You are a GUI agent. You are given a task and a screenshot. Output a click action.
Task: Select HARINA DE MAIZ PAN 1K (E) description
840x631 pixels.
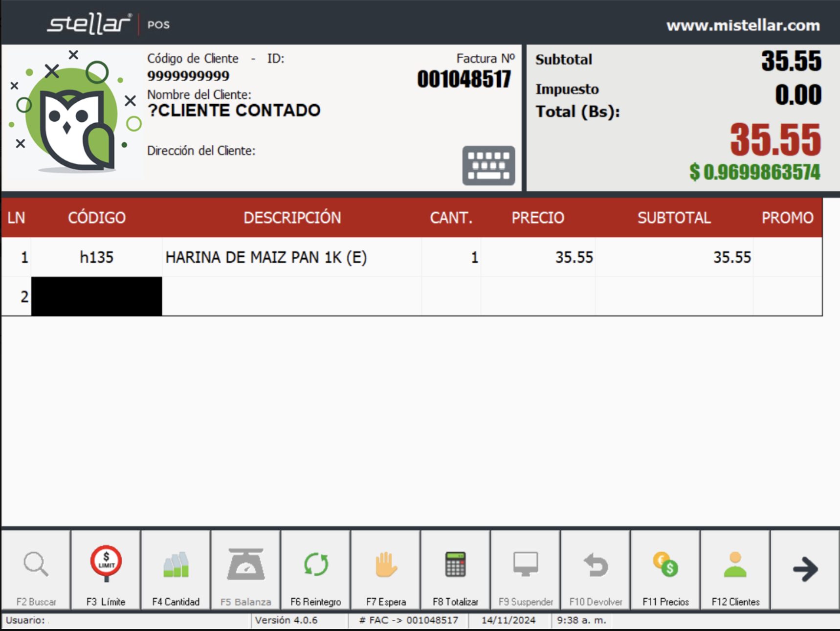coord(266,257)
